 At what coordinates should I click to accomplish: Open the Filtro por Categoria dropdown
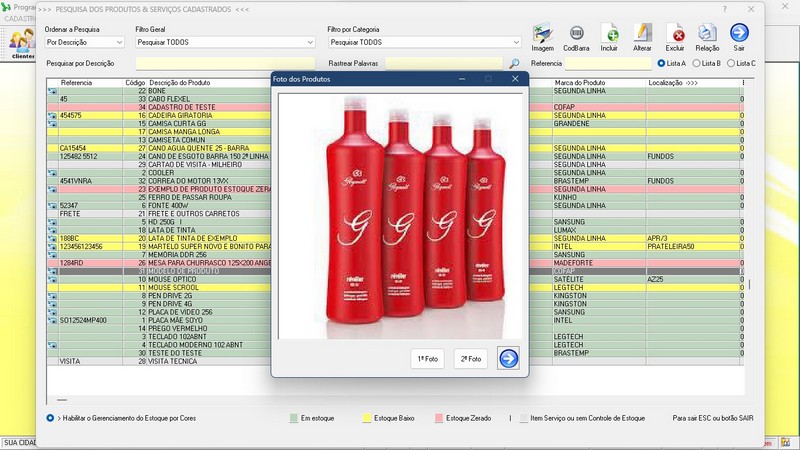[424, 42]
